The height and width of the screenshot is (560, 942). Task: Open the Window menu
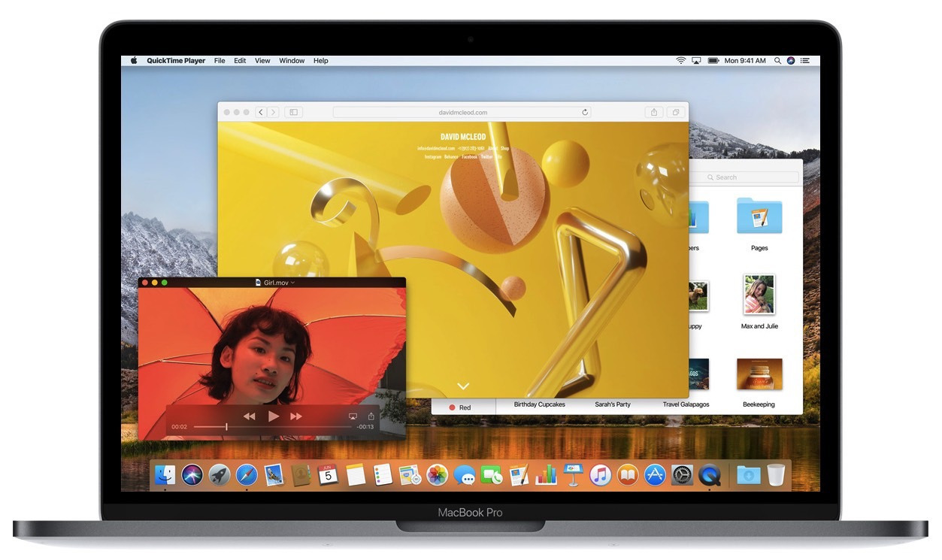[292, 61]
